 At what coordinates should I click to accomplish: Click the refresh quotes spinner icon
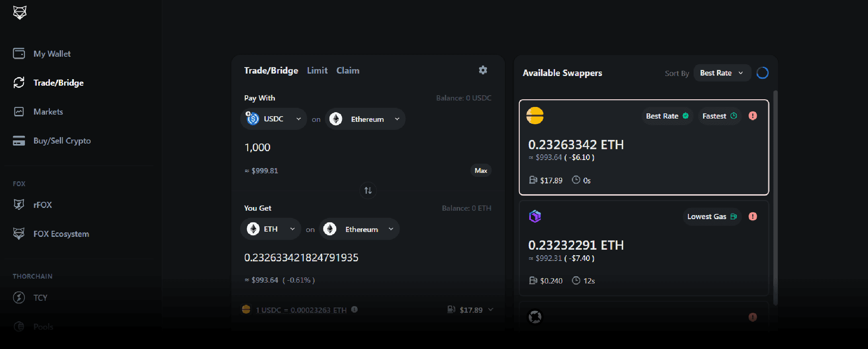762,73
